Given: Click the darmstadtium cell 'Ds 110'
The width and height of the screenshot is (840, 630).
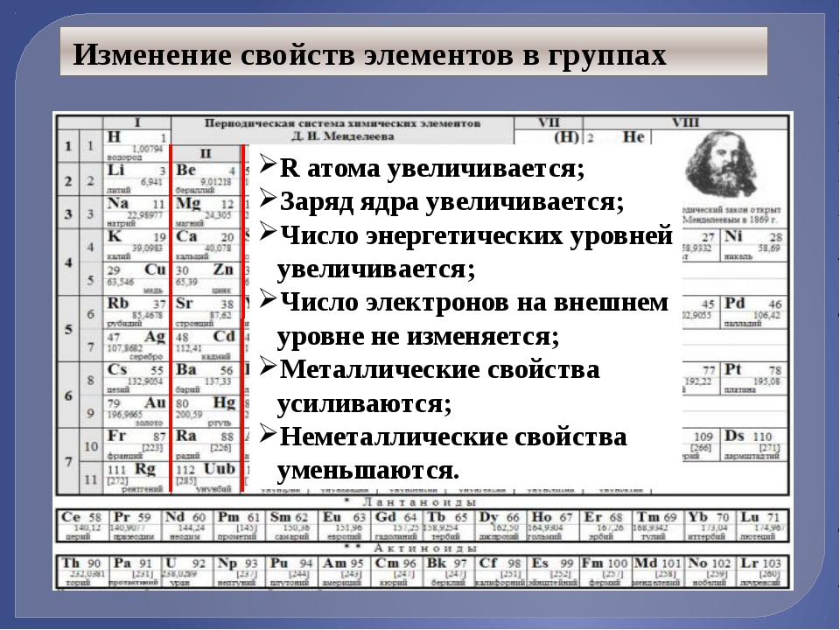Looking at the screenshot, I should pyautogui.click(x=753, y=444).
